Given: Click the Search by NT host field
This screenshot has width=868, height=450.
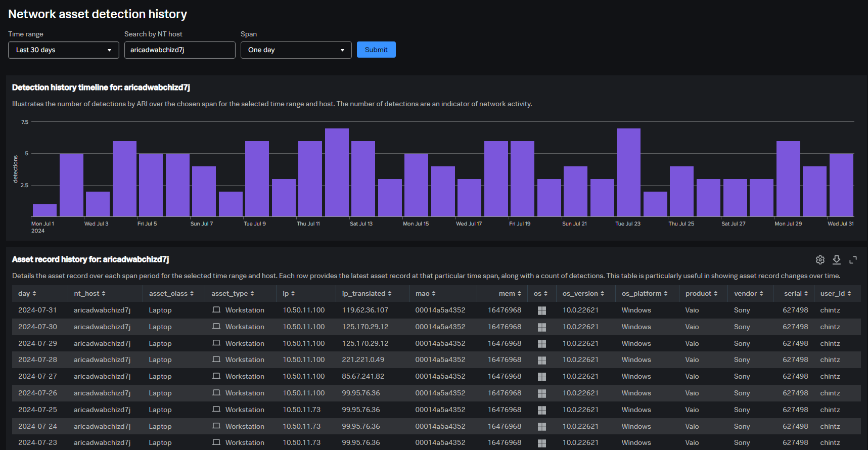Looking at the screenshot, I should click(179, 50).
